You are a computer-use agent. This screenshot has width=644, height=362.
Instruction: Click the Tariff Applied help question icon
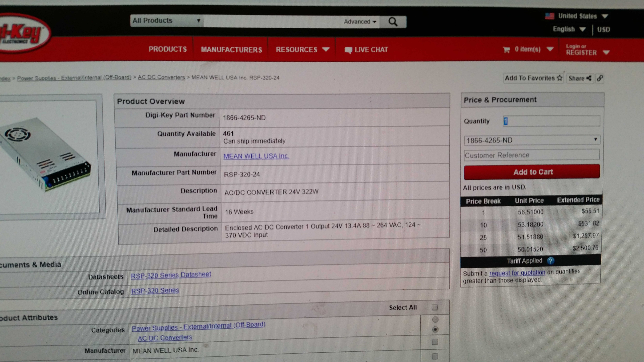coord(550,261)
